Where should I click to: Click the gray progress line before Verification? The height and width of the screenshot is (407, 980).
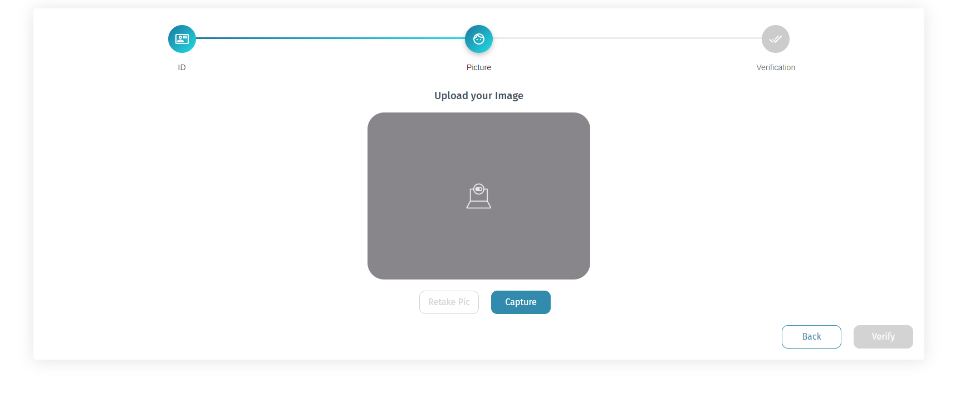[627, 38]
